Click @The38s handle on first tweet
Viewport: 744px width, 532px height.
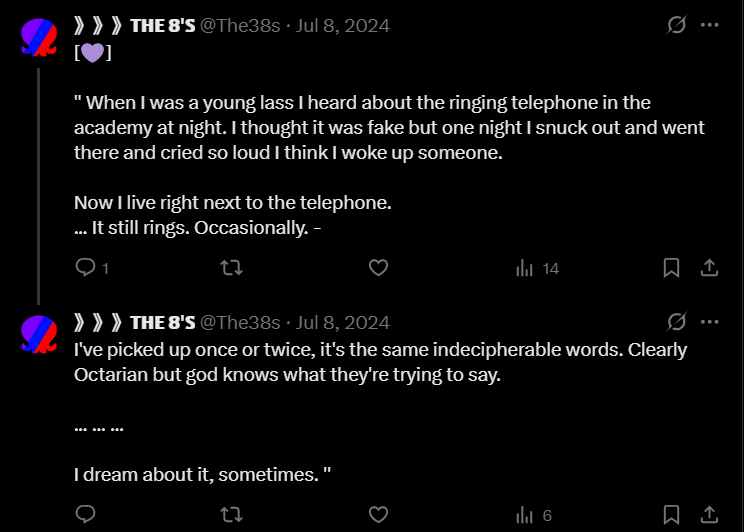coord(240,25)
